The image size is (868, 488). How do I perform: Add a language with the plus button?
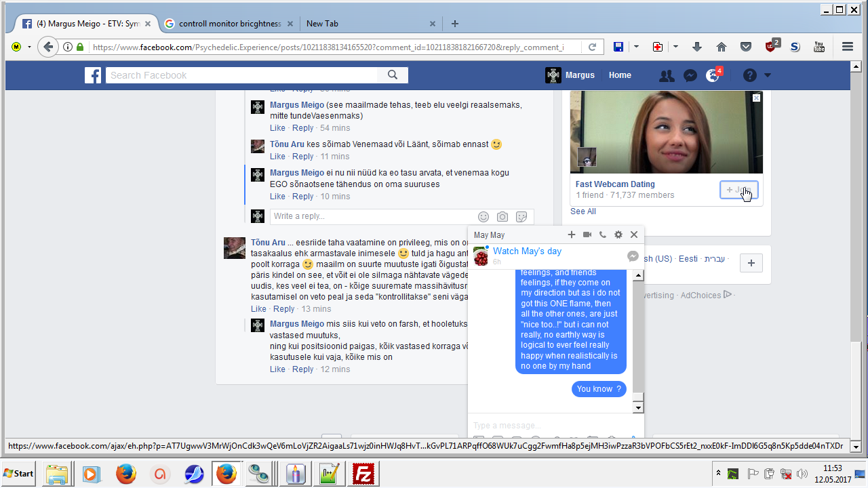coord(751,263)
